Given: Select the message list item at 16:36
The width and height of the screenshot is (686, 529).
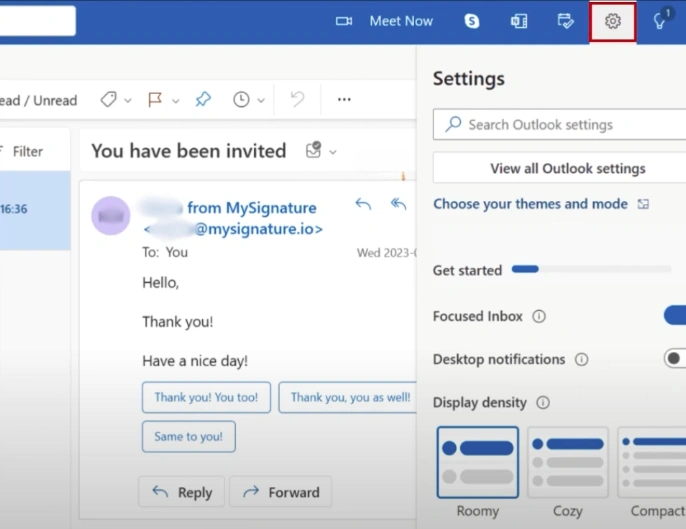Looking at the screenshot, I should click(x=35, y=210).
